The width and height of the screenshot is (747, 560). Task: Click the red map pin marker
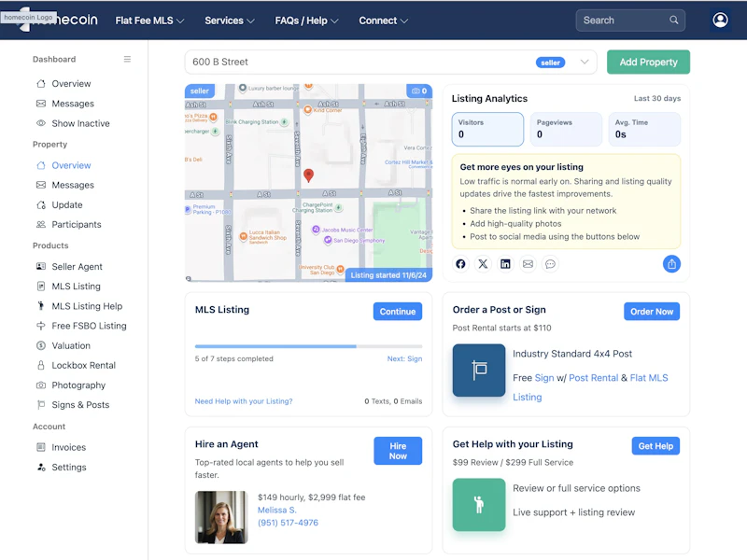(x=309, y=175)
